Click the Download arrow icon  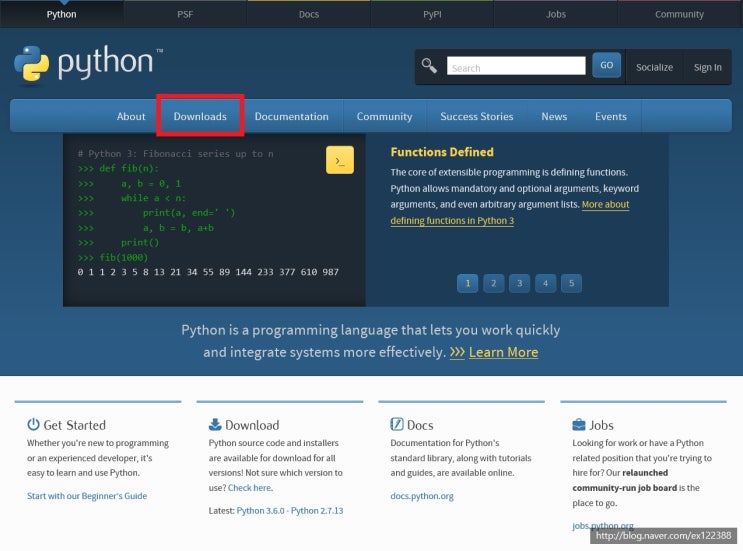(x=215, y=424)
